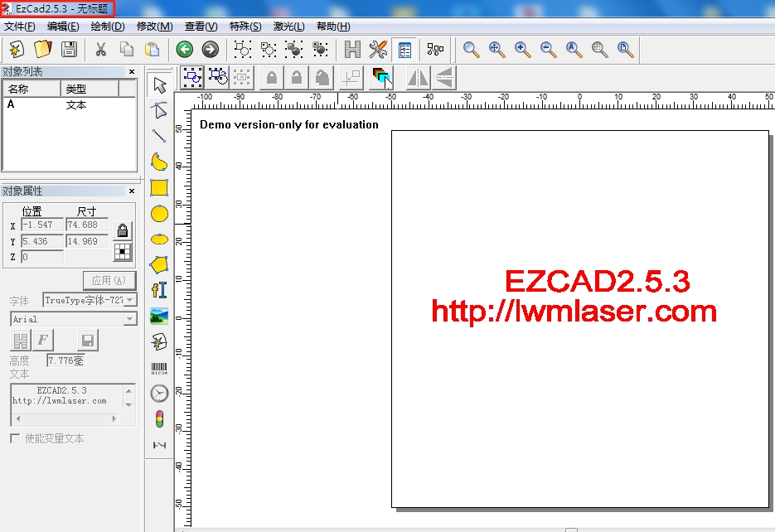Open the 激光(L) menu
This screenshot has width=775, height=532.
288,27
